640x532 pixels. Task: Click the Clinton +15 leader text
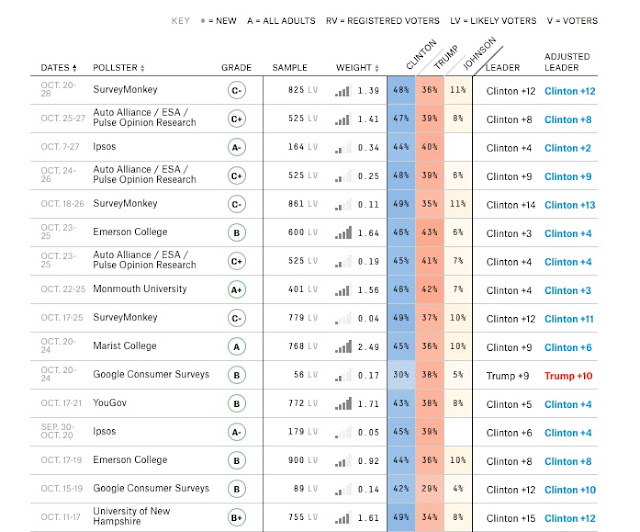[511, 519]
